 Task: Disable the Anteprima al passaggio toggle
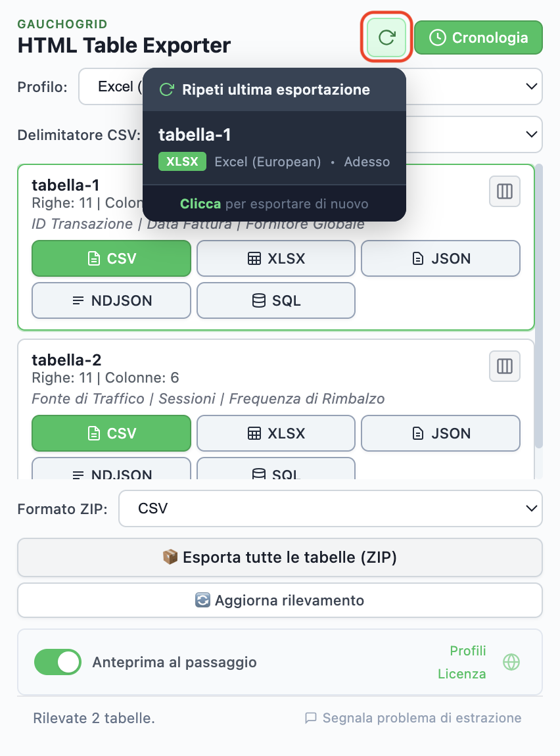point(57,662)
